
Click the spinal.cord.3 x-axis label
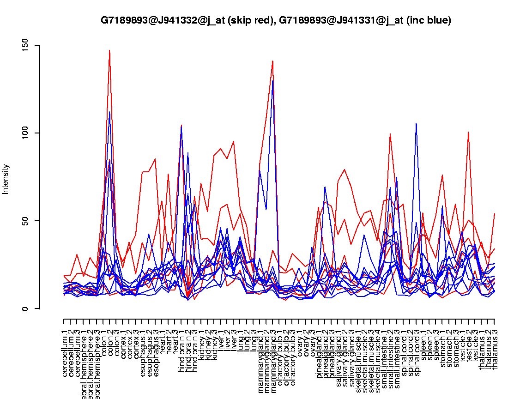(x=417, y=347)
